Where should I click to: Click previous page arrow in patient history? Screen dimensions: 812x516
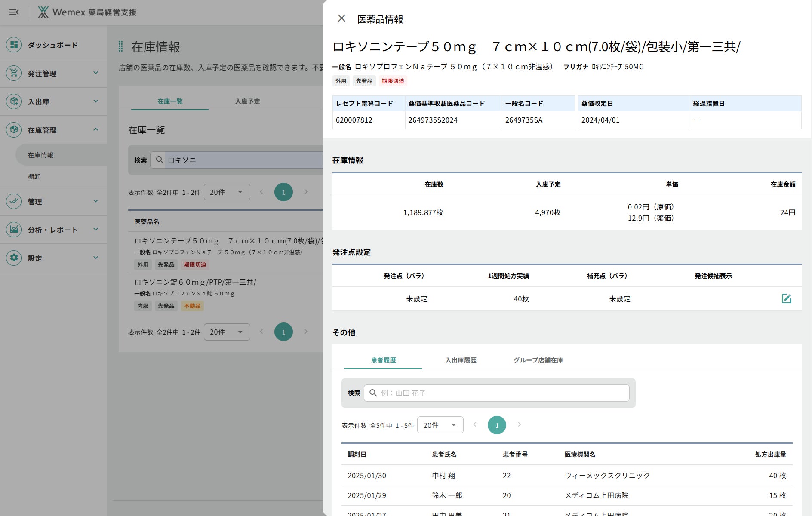coord(475,424)
